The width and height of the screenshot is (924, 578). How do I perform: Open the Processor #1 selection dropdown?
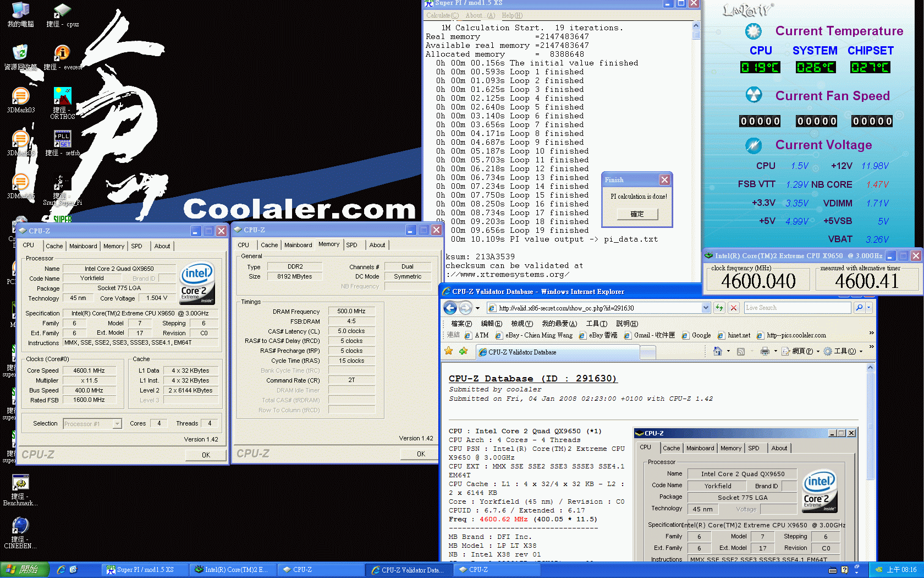(x=117, y=424)
